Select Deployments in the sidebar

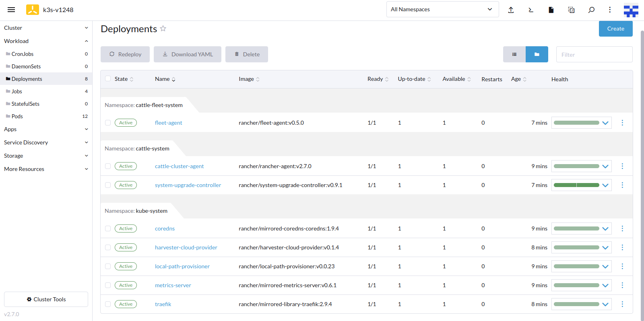click(46, 79)
